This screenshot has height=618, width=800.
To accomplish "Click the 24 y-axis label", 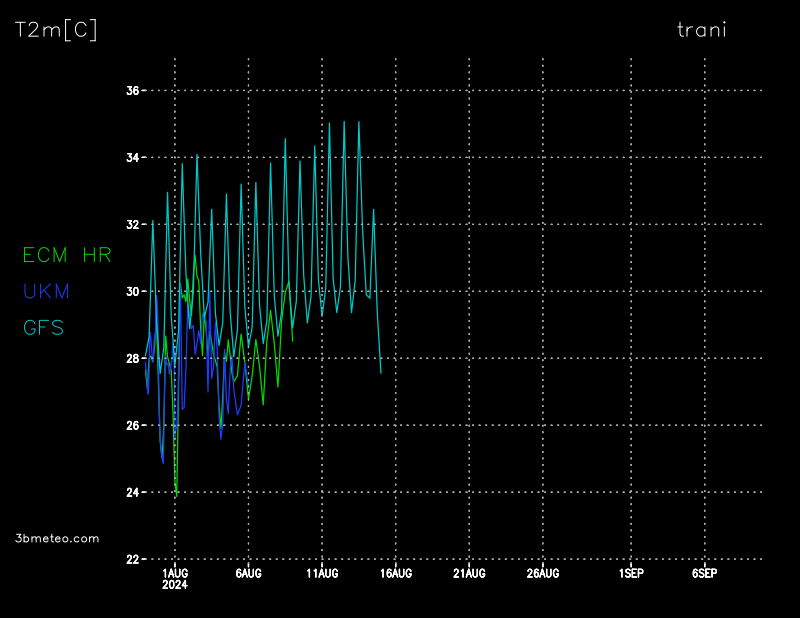I will 132,493.
